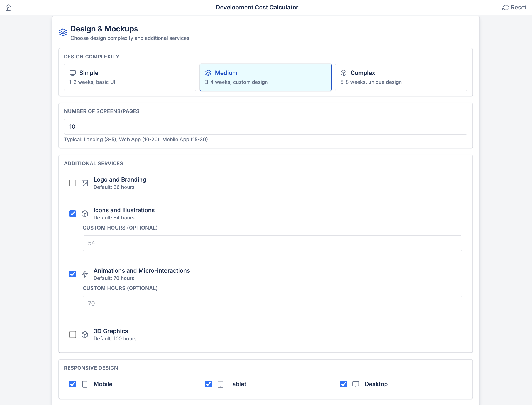This screenshot has height=405, width=532.
Task: Check the 3D Graphics checkbox
Action: tap(73, 335)
